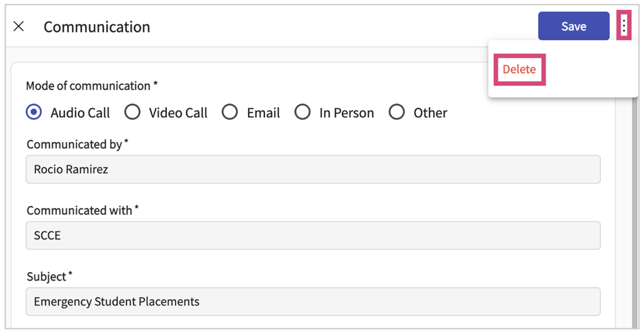
Task: Click the Communicated by field with Rocio Ramirez
Action: pos(313,169)
